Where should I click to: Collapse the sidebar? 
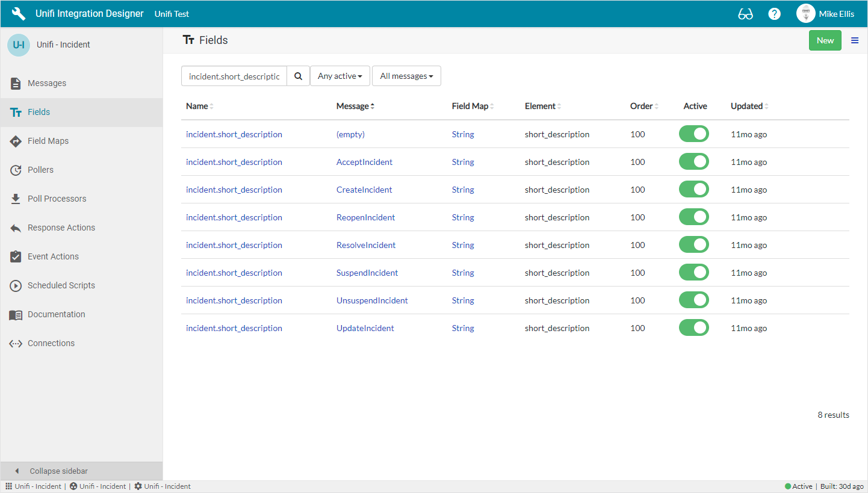pos(58,471)
